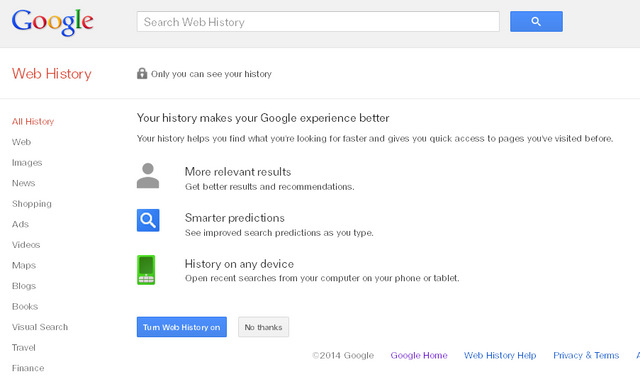Image resolution: width=640 pixels, height=386 pixels.
Task: Open the Web History Help link
Action: coord(500,355)
